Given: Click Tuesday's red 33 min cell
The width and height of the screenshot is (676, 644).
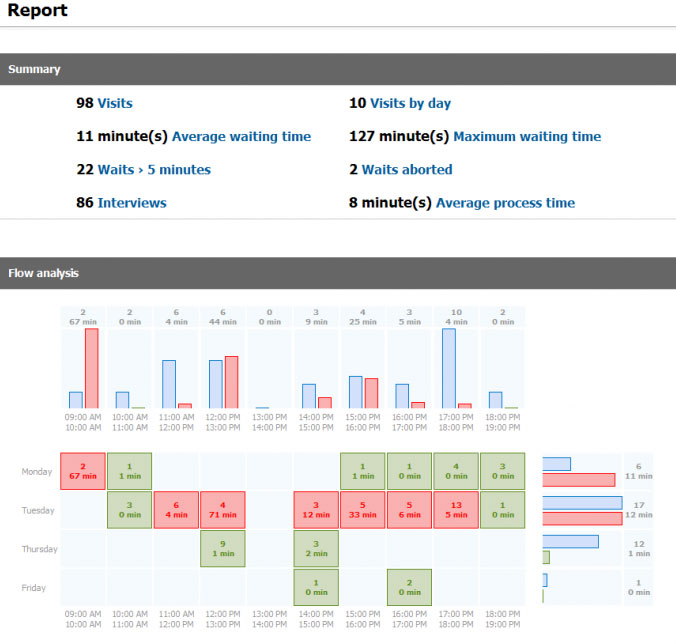Looking at the screenshot, I should click(362, 510).
